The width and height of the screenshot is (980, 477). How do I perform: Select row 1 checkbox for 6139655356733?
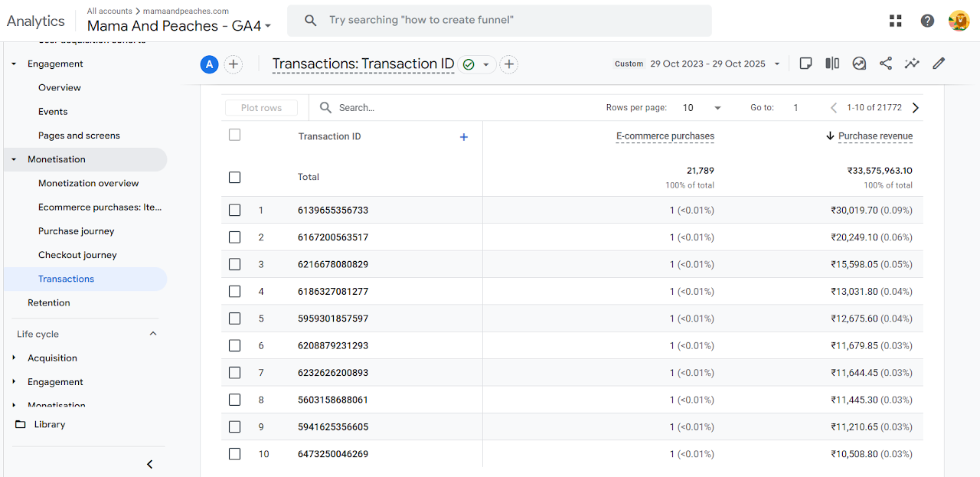[x=234, y=210]
